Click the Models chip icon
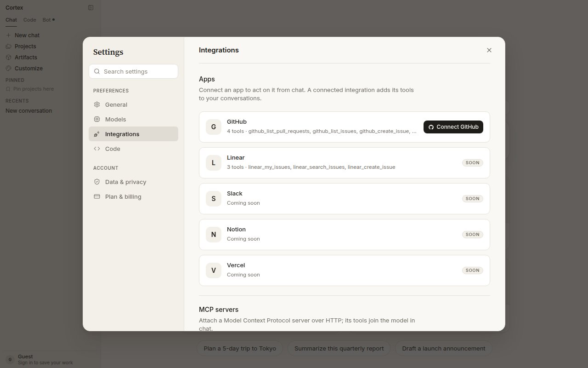Screen dimensions: 588x368 click(x=97, y=119)
